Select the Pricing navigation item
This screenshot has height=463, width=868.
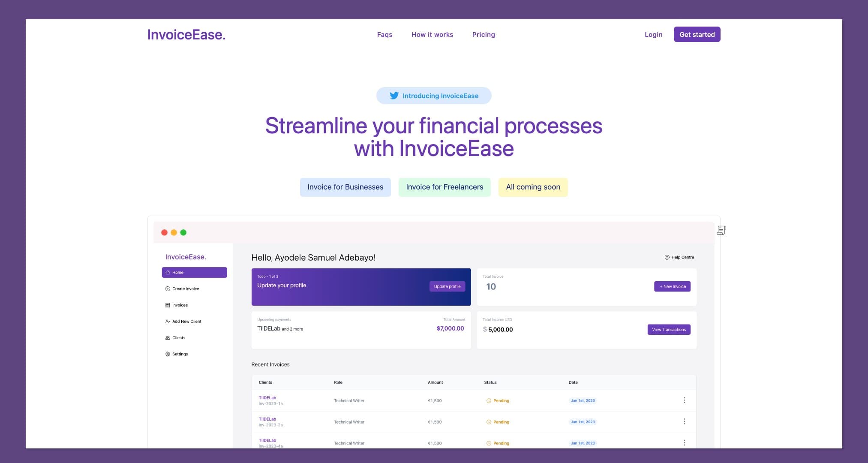tap(484, 34)
